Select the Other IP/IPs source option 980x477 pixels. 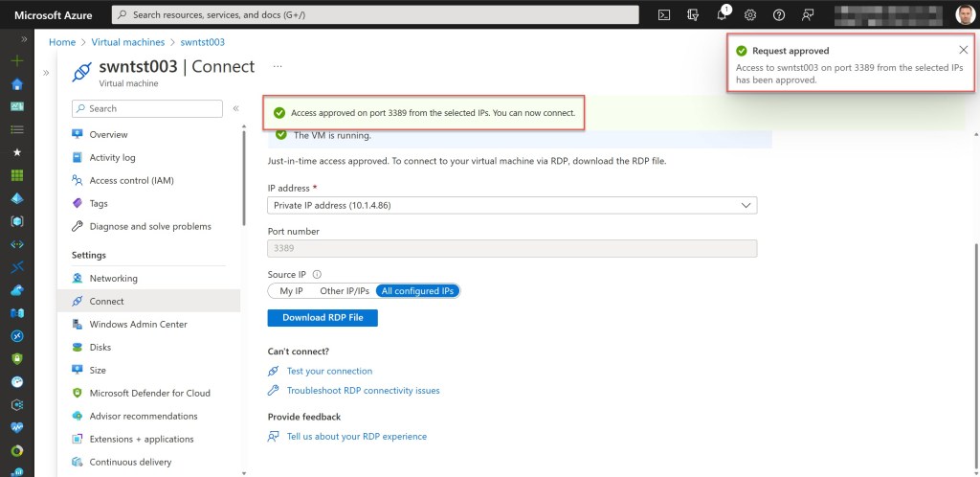click(x=344, y=291)
